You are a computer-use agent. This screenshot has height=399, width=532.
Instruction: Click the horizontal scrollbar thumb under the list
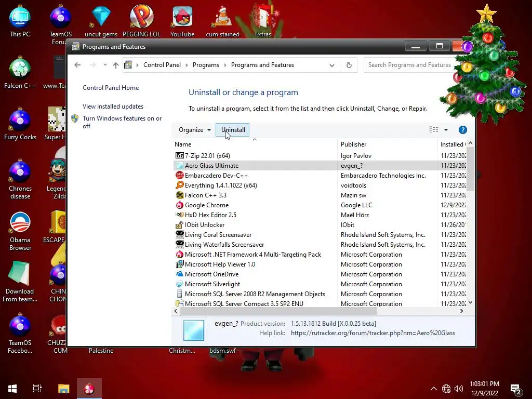pos(278,311)
